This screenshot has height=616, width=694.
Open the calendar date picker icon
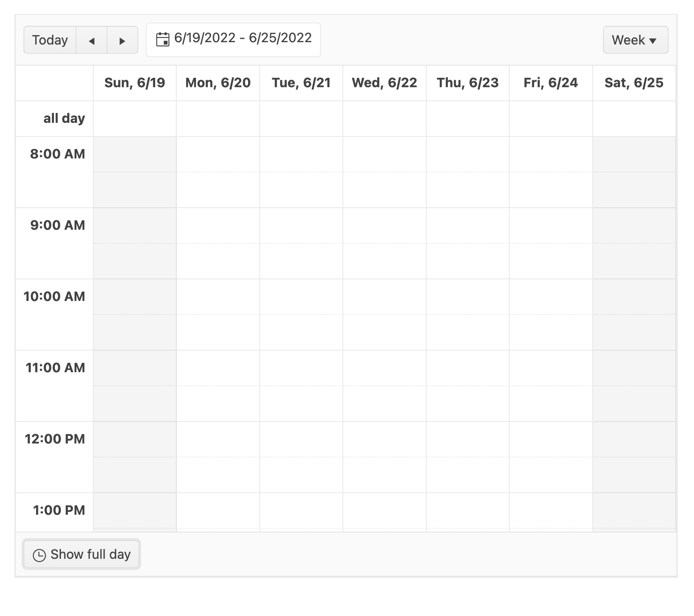click(162, 39)
